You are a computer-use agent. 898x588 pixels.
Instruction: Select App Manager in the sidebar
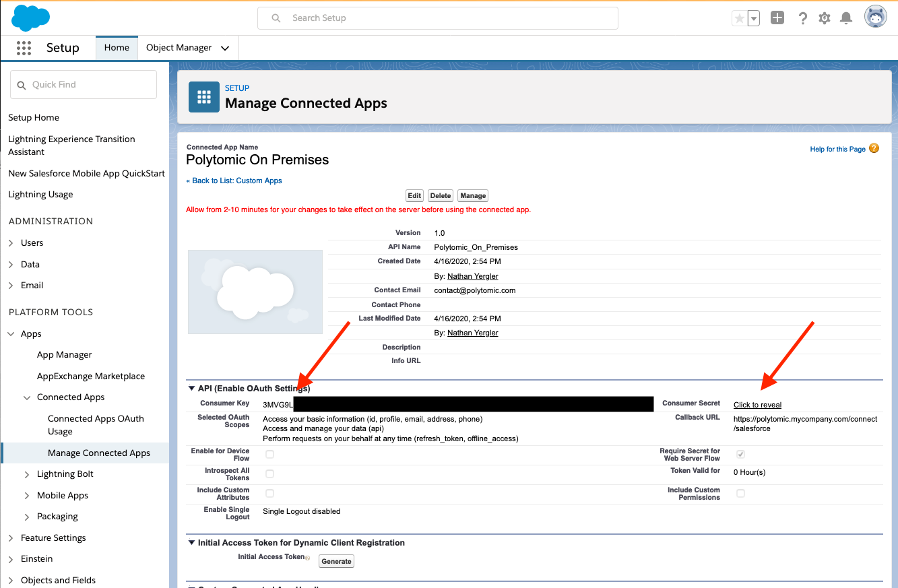click(64, 355)
